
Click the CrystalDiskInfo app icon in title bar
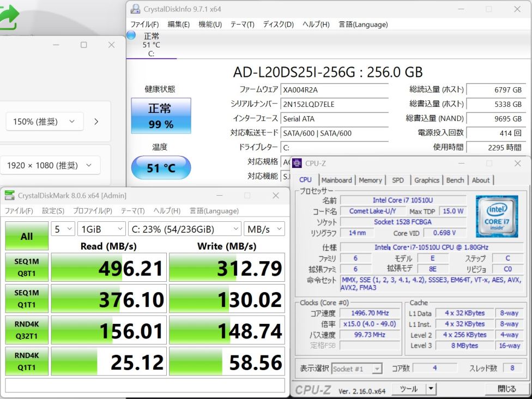point(135,9)
